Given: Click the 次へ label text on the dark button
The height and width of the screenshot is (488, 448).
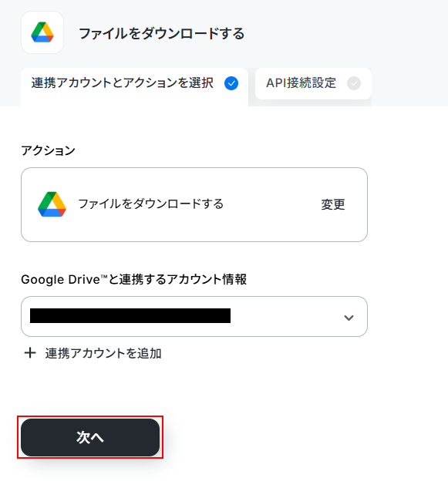Looking at the screenshot, I should pyautogui.click(x=90, y=437).
